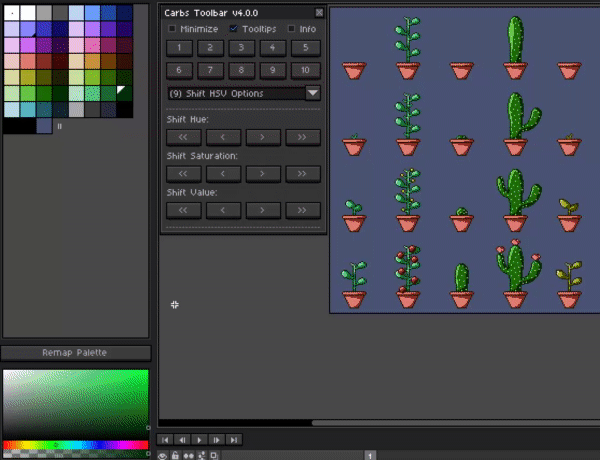
Task: Uncheck the Tooltips checkbox
Action: tap(233, 29)
